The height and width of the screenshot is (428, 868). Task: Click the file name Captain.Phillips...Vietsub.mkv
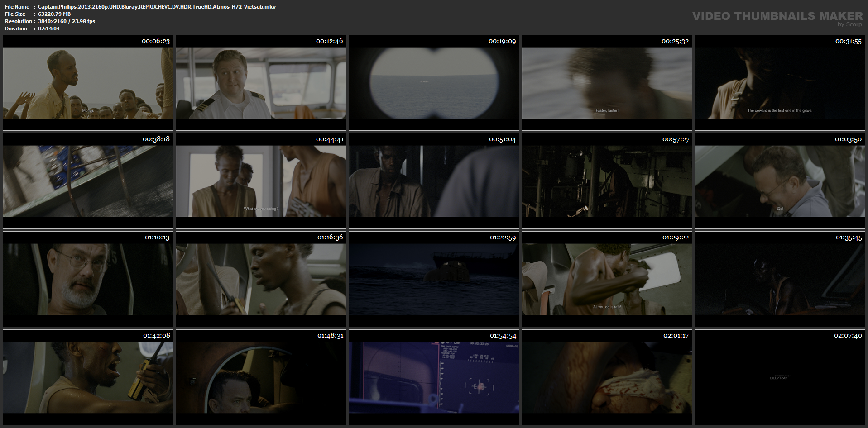(x=157, y=7)
